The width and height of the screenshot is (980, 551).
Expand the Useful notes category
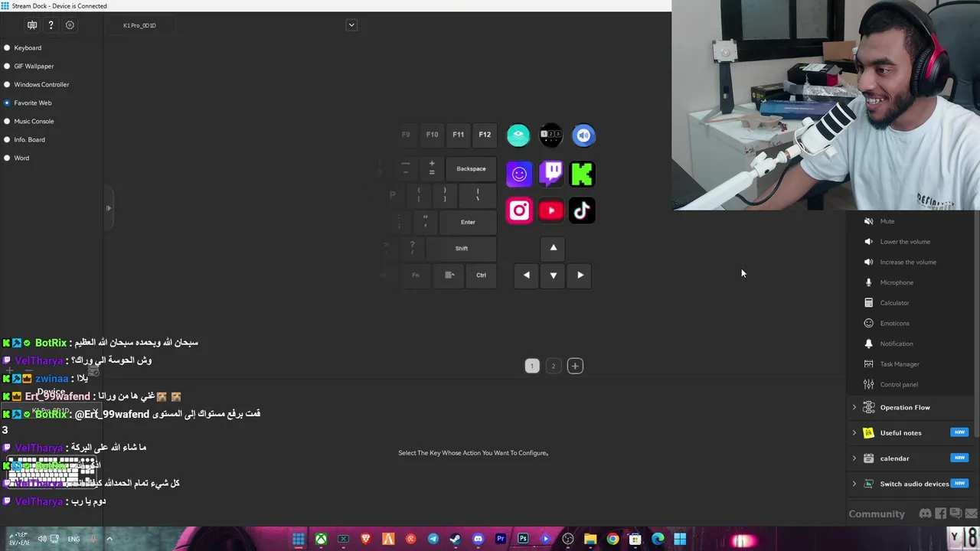click(x=854, y=433)
